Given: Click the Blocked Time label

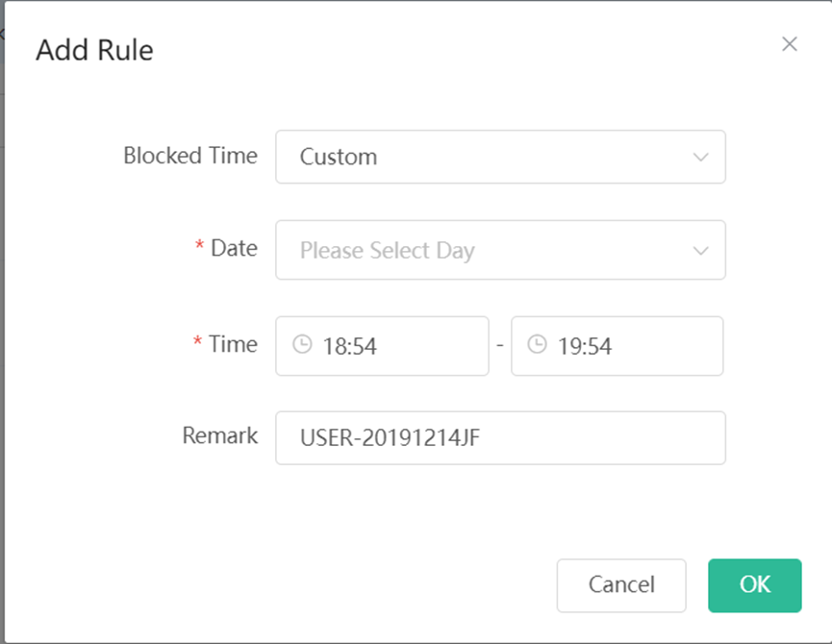Looking at the screenshot, I should pos(190,156).
